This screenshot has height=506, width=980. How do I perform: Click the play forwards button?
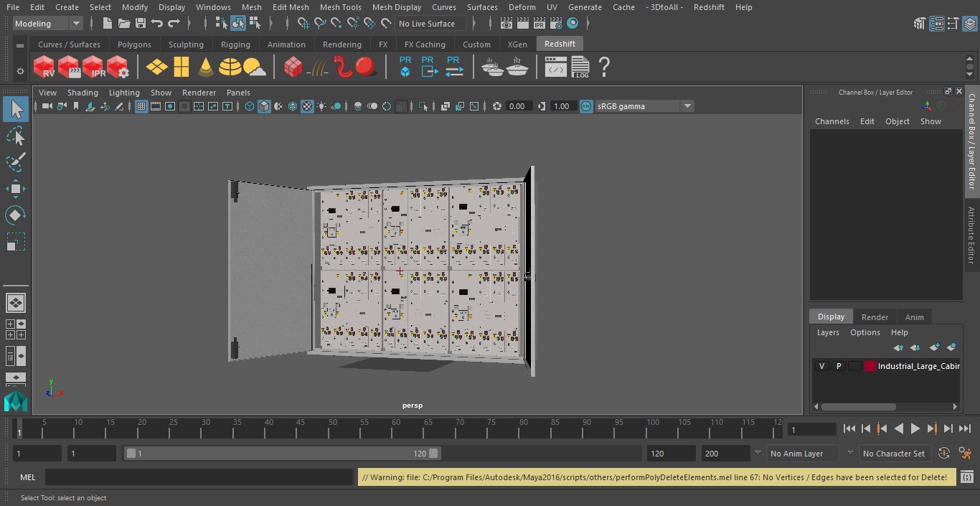[x=915, y=428]
